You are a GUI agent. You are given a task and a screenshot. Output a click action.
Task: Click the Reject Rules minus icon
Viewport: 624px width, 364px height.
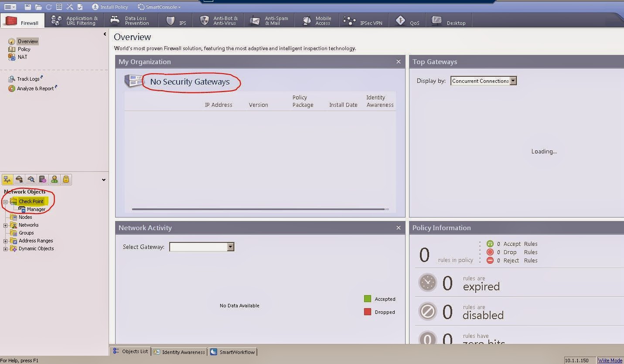point(490,260)
